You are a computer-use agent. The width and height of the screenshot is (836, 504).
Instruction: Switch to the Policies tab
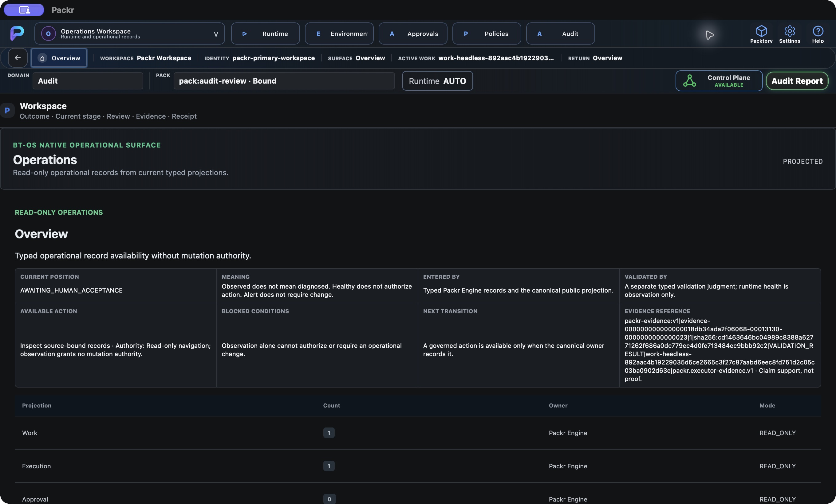click(487, 33)
